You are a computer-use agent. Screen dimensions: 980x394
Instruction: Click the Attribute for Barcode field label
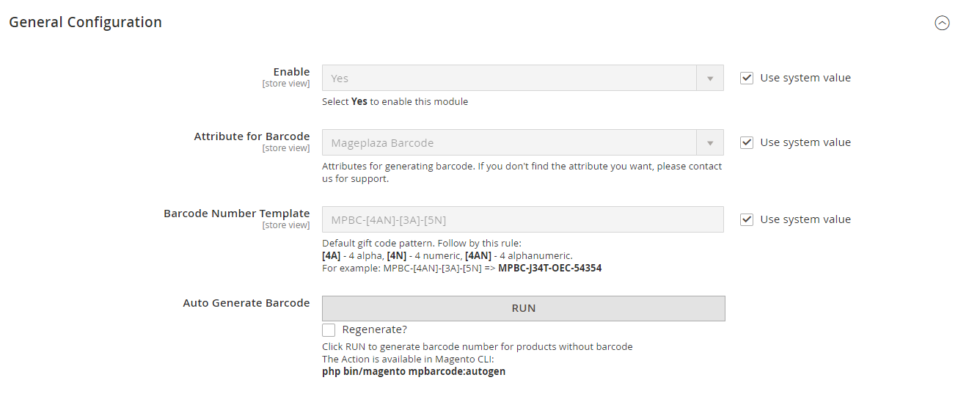[252, 136]
